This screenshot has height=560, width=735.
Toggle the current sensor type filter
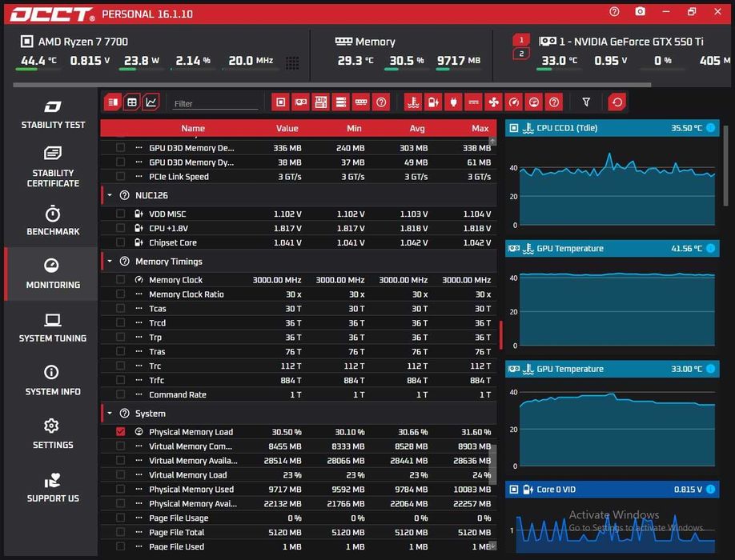pyautogui.click(x=473, y=102)
